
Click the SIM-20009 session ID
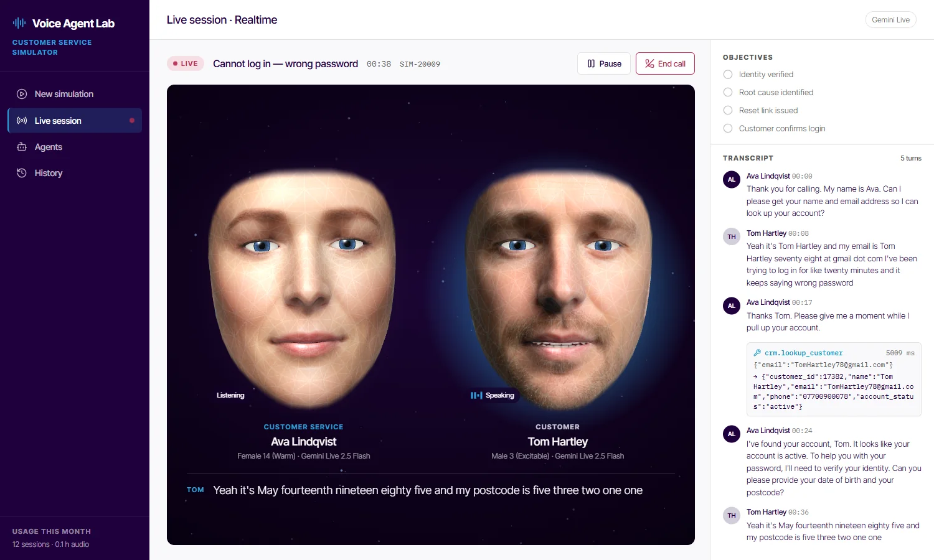420,64
